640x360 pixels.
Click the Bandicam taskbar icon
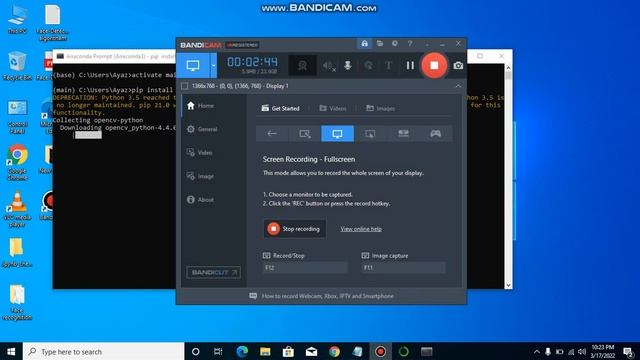pos(380,351)
